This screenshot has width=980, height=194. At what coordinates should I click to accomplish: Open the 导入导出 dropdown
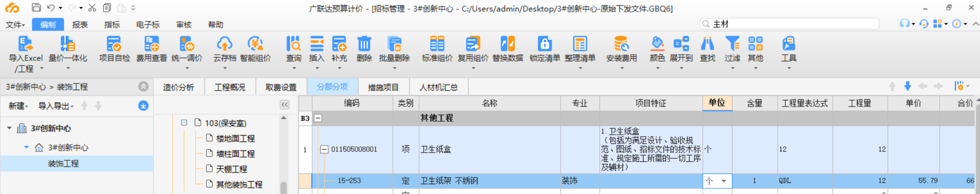[56, 106]
